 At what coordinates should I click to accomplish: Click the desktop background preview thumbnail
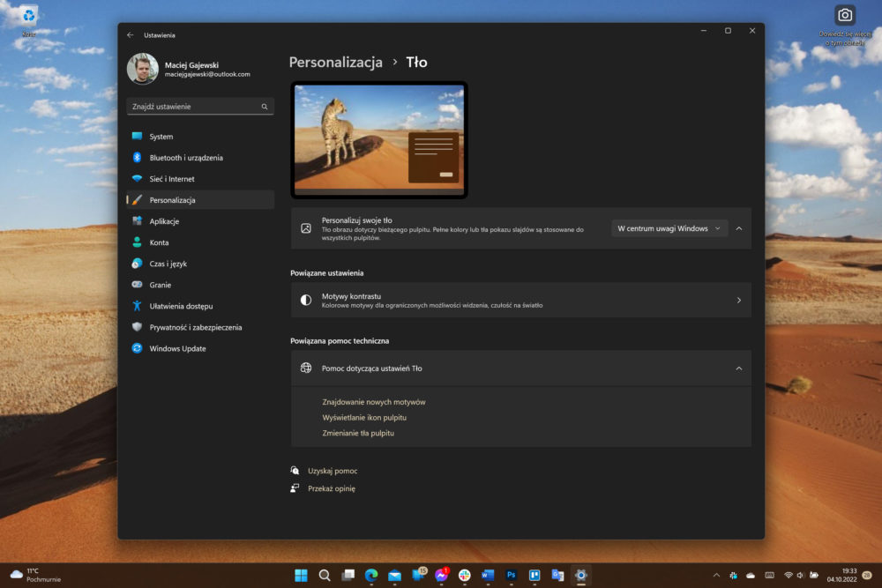pos(379,140)
